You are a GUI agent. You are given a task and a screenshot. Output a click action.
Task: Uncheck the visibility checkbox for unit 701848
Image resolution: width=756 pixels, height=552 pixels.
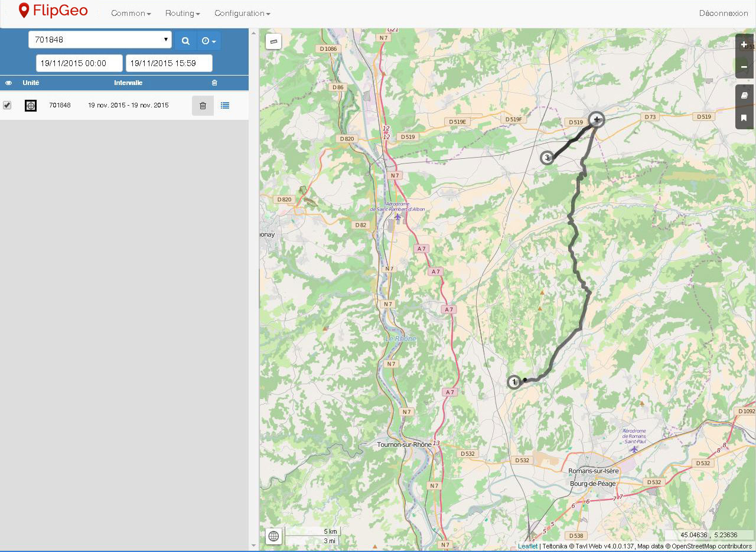coord(7,105)
